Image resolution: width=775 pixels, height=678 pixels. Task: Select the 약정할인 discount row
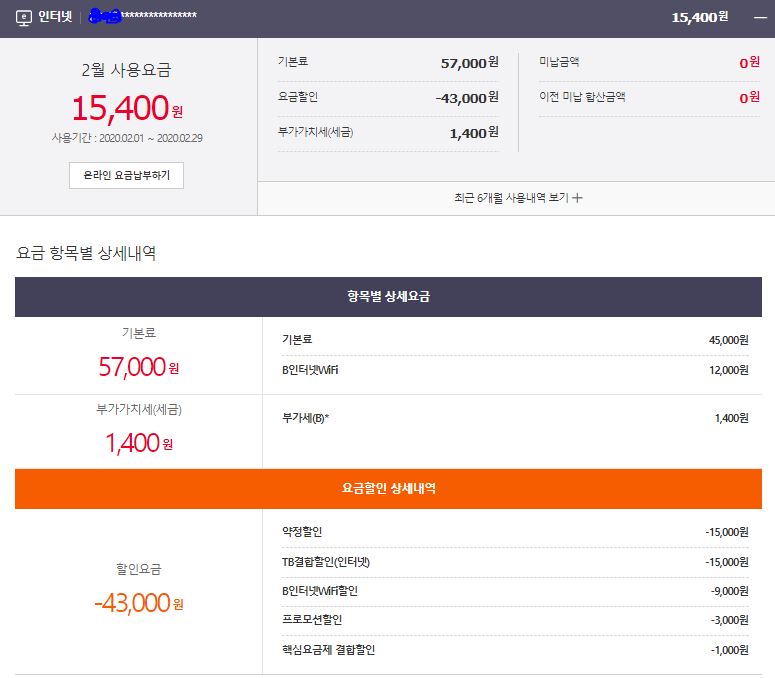point(514,532)
